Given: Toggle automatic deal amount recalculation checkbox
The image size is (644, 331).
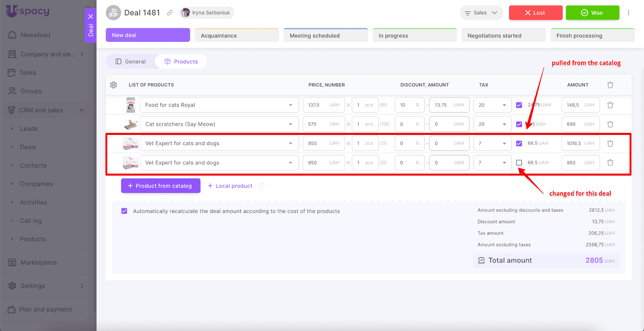Looking at the screenshot, I should (124, 211).
